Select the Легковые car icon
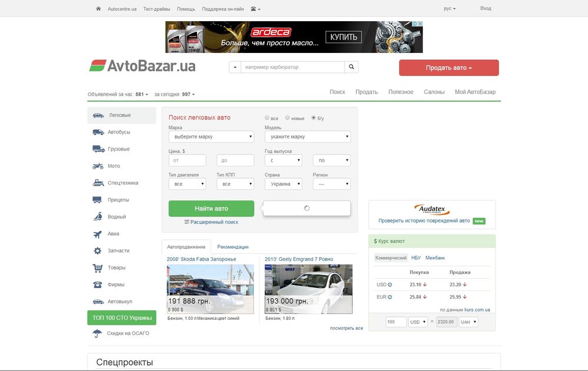Image resolution: width=588 pixels, height=371 pixels. click(x=98, y=115)
